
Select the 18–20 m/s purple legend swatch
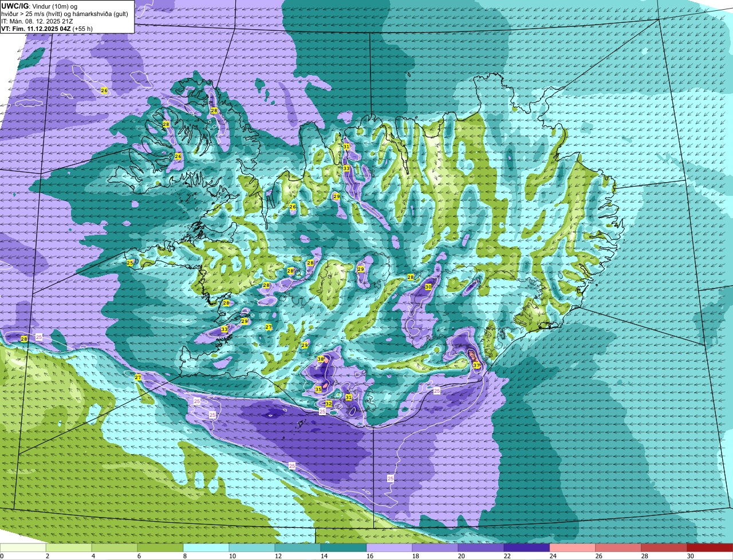(x=435, y=547)
